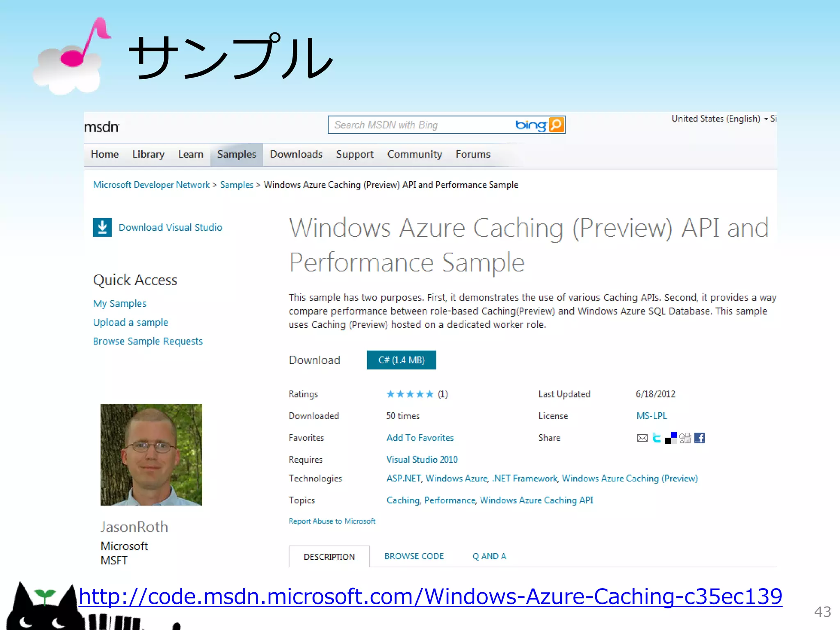This screenshot has width=840, height=630.
Task: Share the sample on Digg icon
Action: point(685,438)
